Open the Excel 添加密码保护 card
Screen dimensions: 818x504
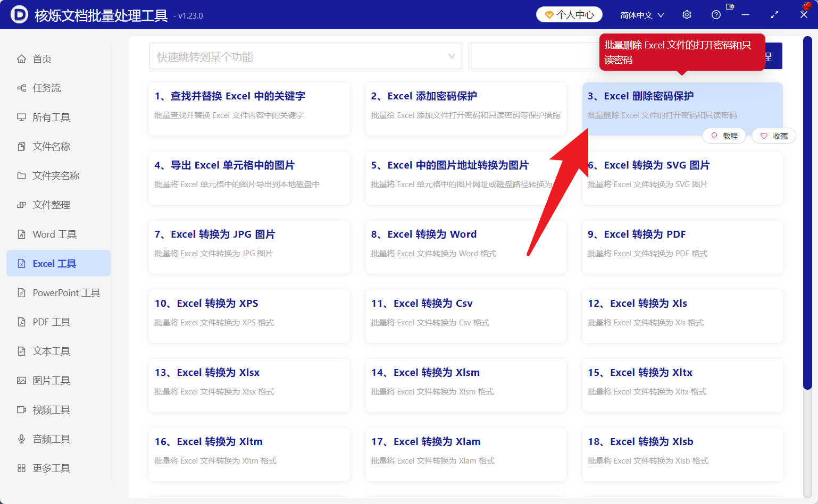click(466, 109)
